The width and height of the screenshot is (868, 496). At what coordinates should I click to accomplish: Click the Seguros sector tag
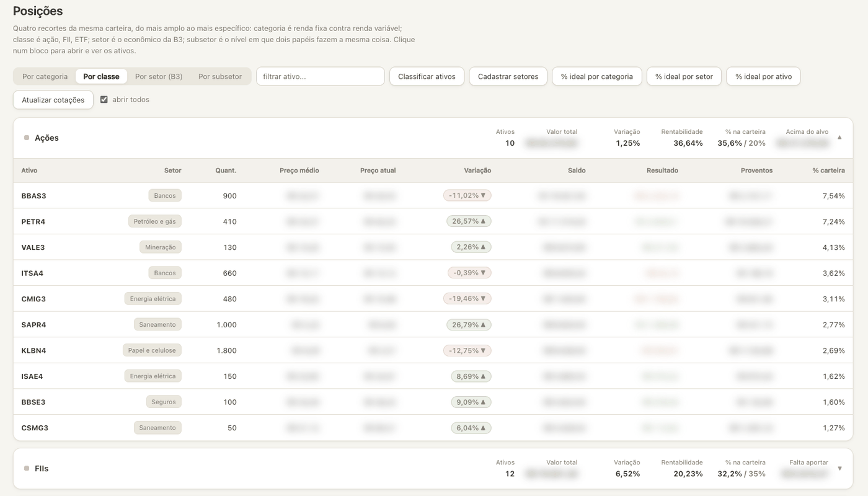click(x=164, y=402)
